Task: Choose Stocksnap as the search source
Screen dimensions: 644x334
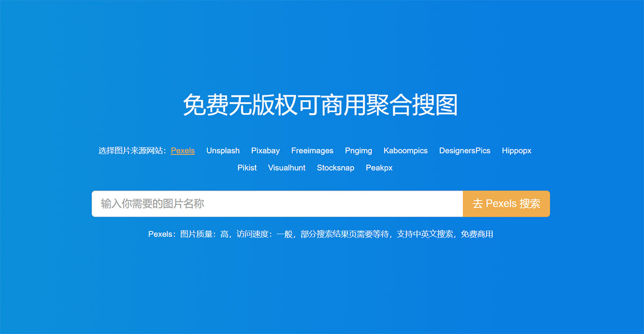Action: click(335, 168)
